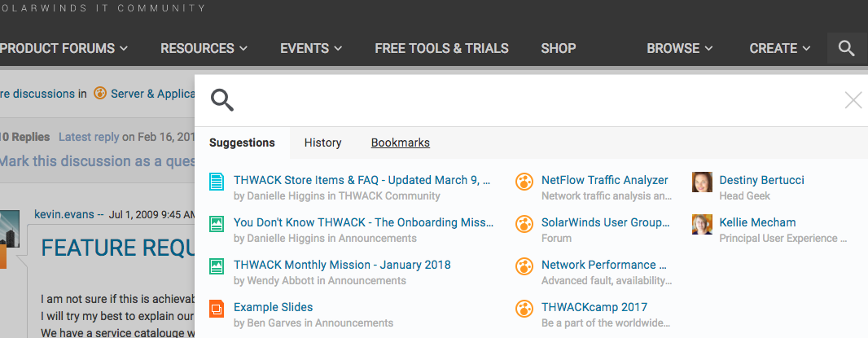Click Mark this discussion as a question link
The height and width of the screenshot is (338, 868).
pyautogui.click(x=97, y=161)
